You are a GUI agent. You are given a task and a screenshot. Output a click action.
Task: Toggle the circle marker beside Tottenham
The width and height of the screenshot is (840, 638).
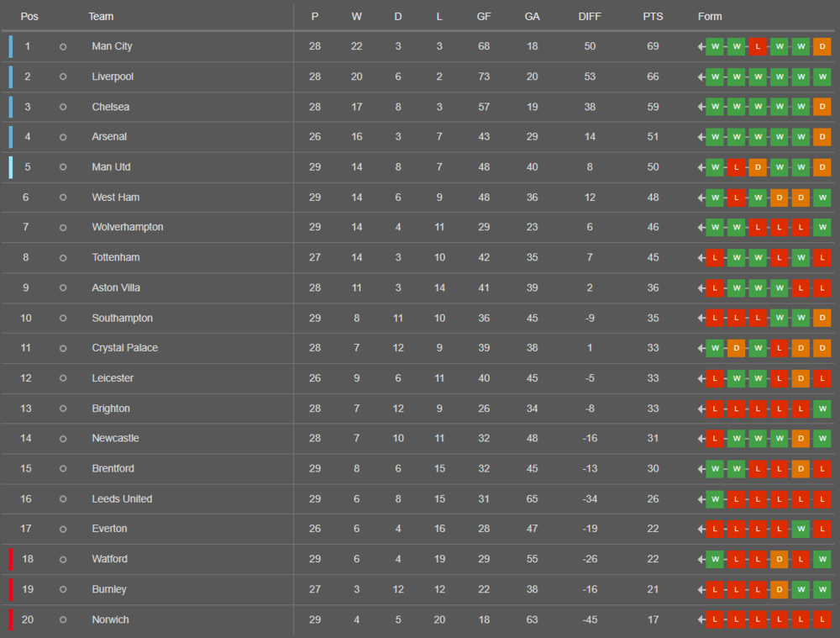(63, 258)
